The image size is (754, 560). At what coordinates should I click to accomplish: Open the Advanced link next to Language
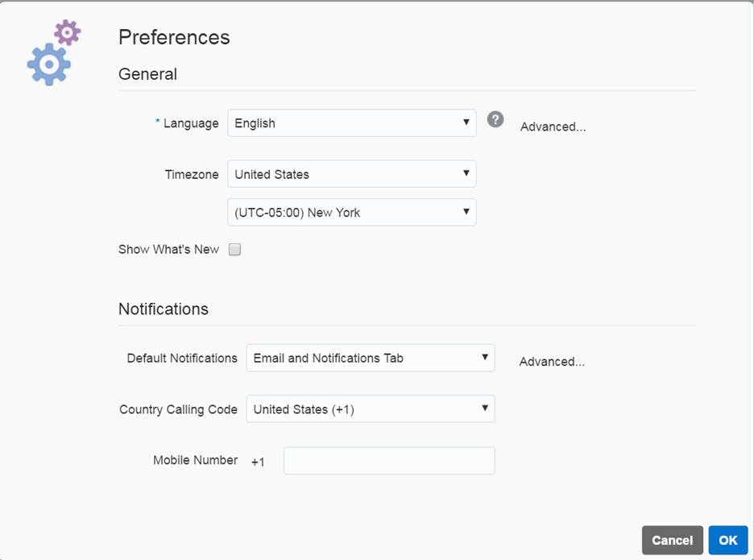(553, 127)
